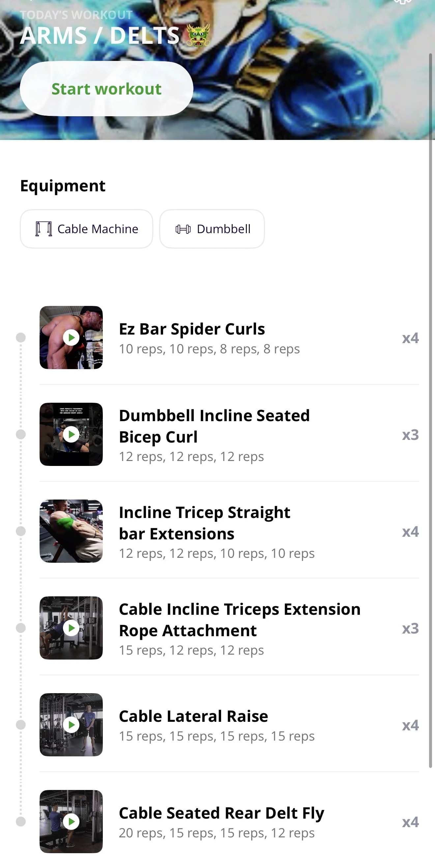This screenshot has height=868, width=435.
Task: Play the Dumbbell Incline Seated Bicep Curl video
Action: [71, 434]
